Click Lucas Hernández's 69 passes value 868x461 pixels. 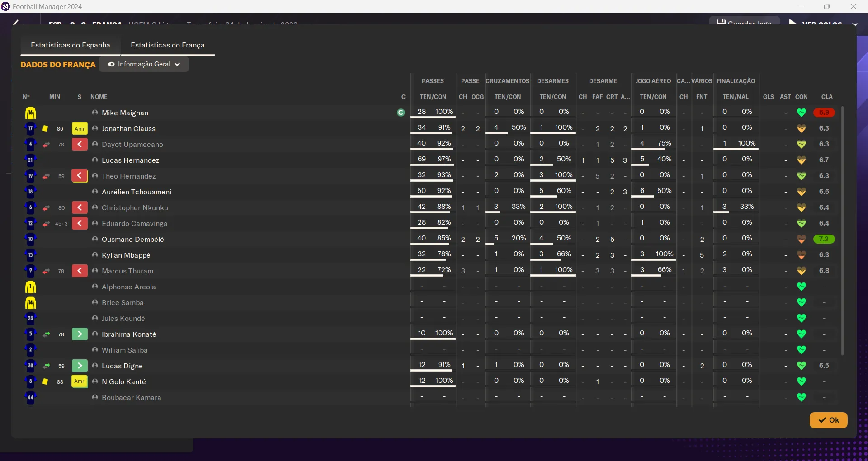422,159
